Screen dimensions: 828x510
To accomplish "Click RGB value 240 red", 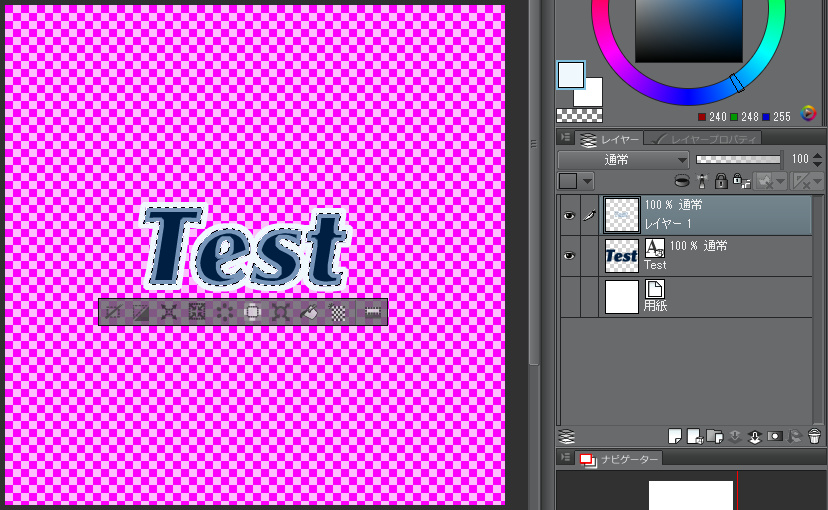I will click(718, 117).
